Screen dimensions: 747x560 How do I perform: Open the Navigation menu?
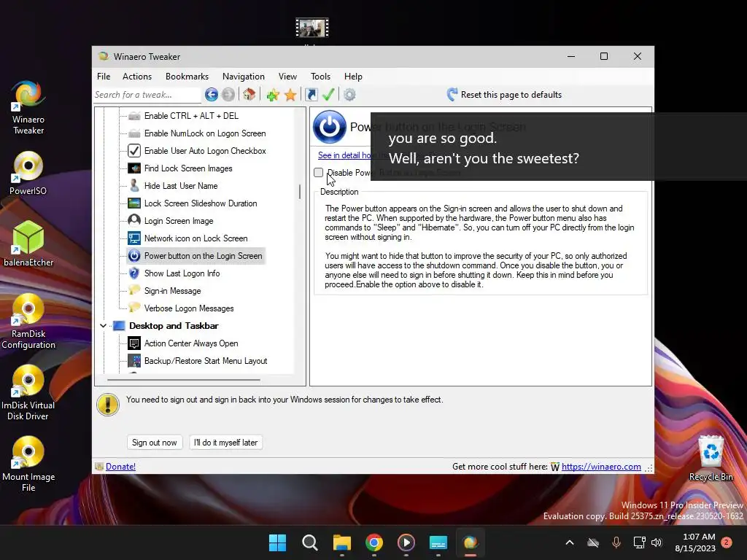(x=244, y=76)
